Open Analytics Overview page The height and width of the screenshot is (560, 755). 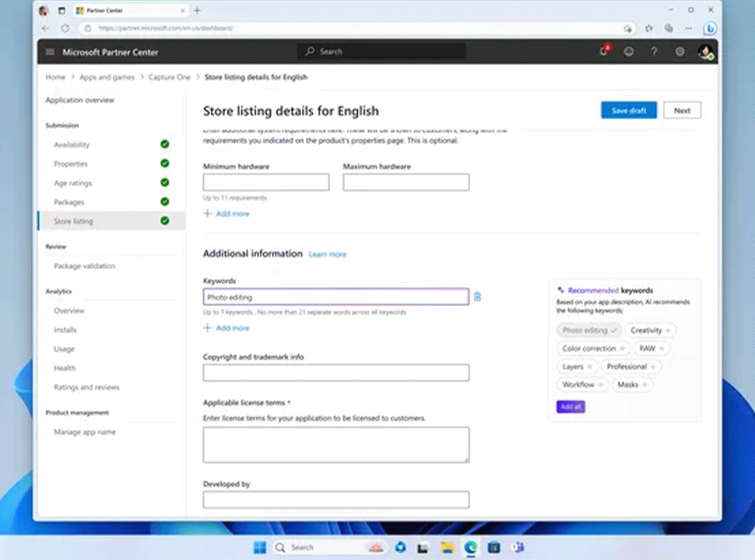pos(68,311)
